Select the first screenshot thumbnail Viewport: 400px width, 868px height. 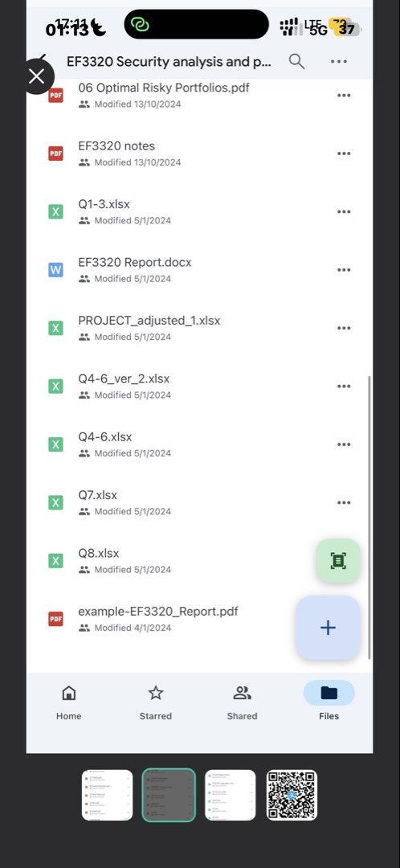point(108,796)
